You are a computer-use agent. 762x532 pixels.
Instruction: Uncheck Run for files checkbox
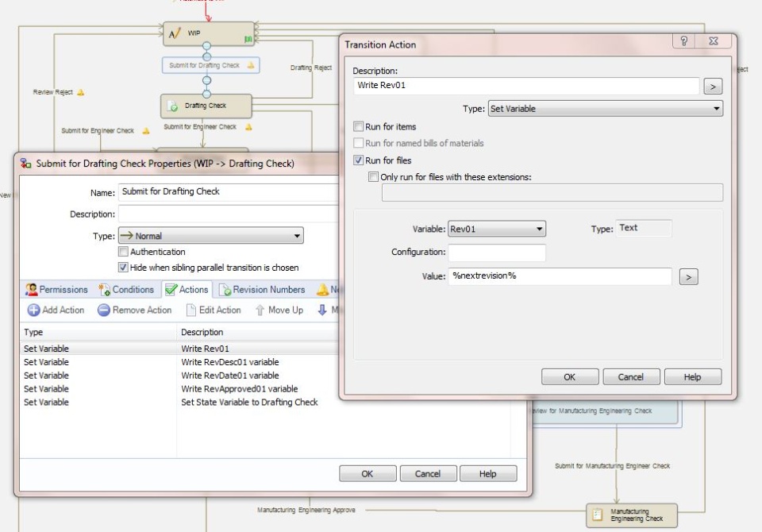click(359, 160)
